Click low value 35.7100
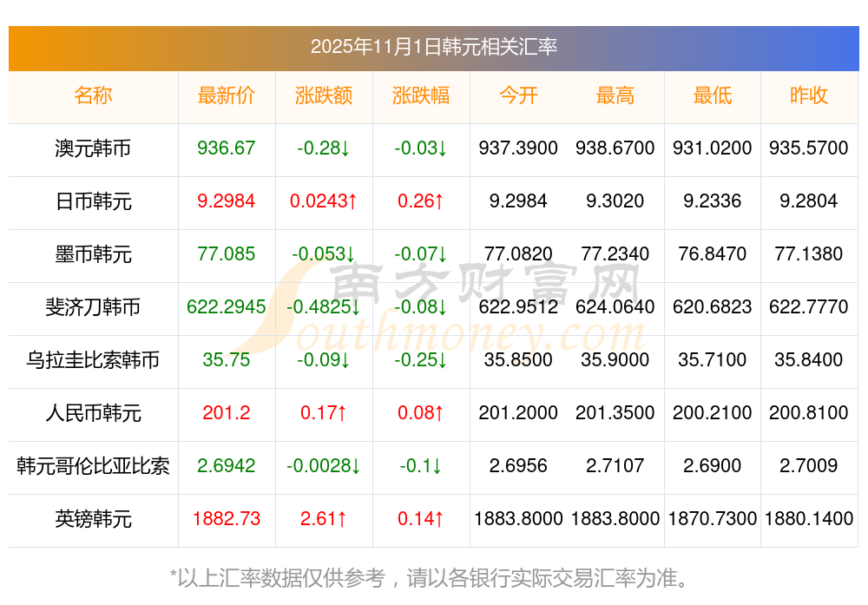Viewport: 868px width, 605px height. coord(713,360)
